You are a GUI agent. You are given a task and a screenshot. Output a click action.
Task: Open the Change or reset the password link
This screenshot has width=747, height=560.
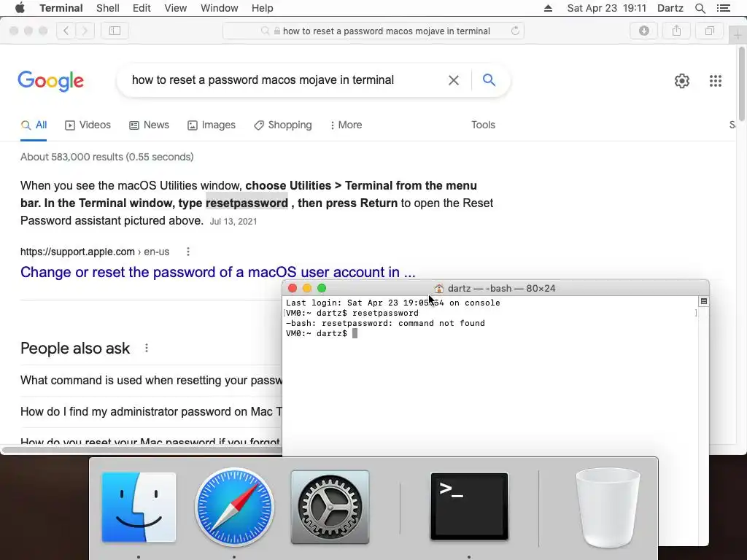tap(217, 272)
